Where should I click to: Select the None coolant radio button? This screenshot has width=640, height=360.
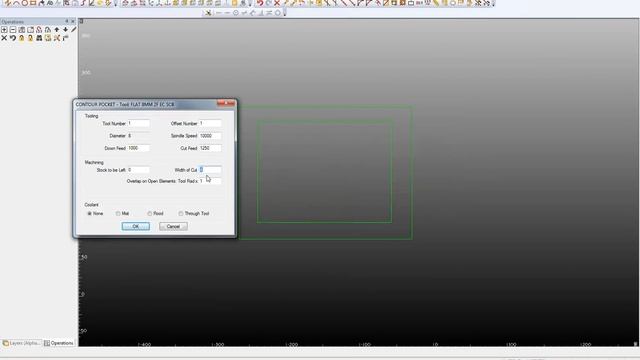(89, 213)
